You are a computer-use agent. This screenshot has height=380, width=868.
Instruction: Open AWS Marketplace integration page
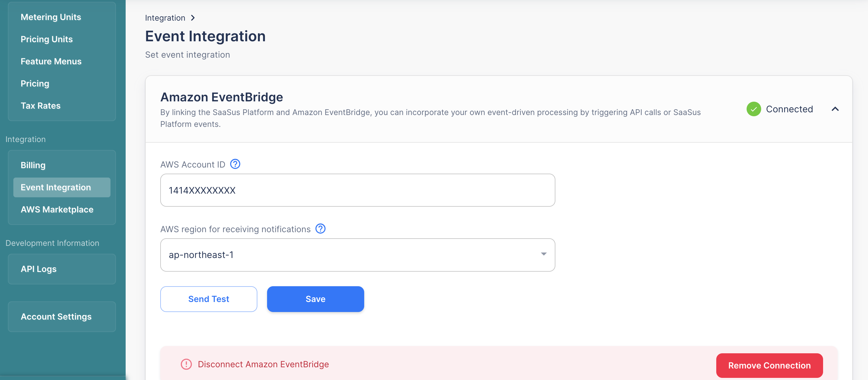(57, 209)
